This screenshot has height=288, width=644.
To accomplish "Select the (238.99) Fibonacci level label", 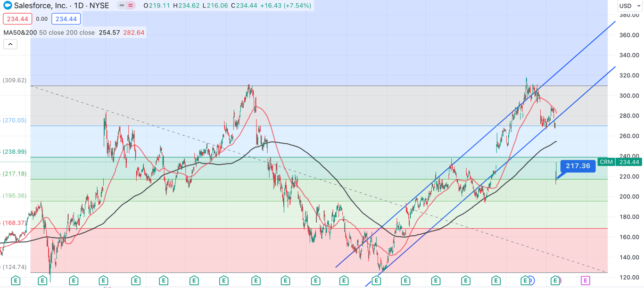I will 15,152.
